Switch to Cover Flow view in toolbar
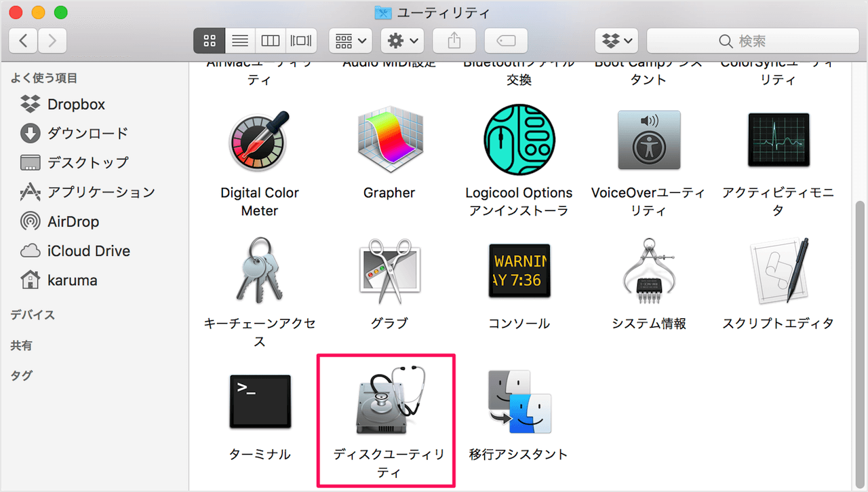This screenshot has width=868, height=492. (x=300, y=41)
